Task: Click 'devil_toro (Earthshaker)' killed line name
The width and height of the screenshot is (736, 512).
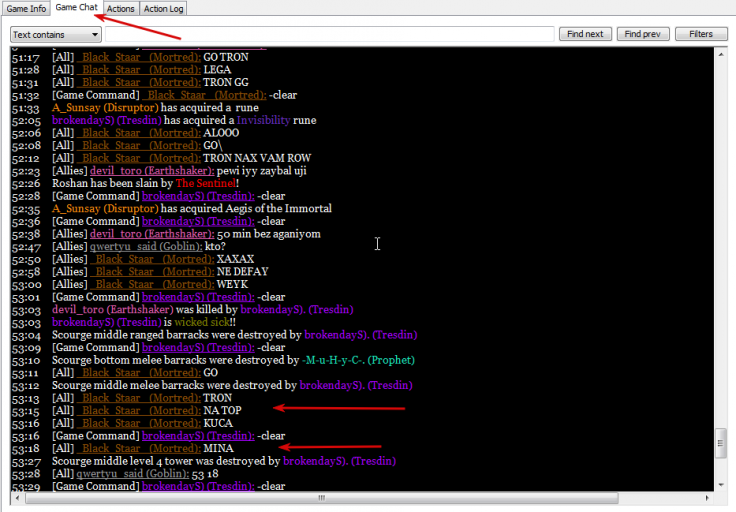Action: (113, 310)
